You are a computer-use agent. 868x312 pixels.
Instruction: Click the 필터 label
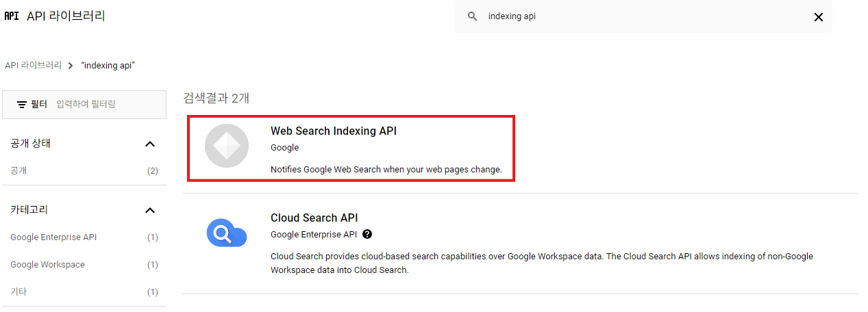coord(39,104)
